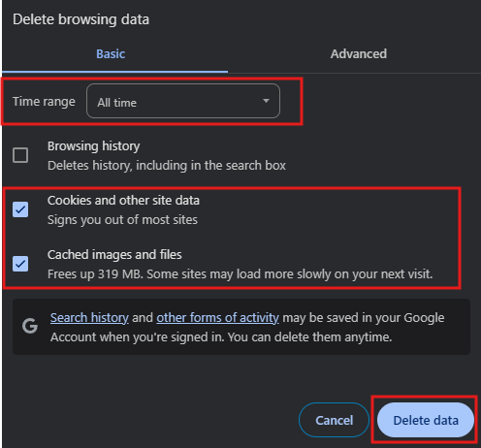Click the Google G logo icon
The height and width of the screenshot is (448, 481).
(x=30, y=326)
